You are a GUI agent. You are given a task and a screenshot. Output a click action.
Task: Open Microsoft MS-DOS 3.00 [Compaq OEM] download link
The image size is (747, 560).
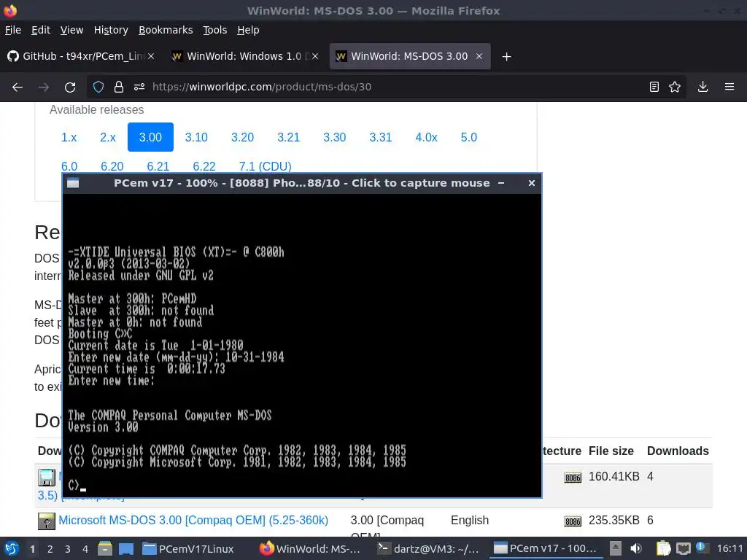click(193, 520)
